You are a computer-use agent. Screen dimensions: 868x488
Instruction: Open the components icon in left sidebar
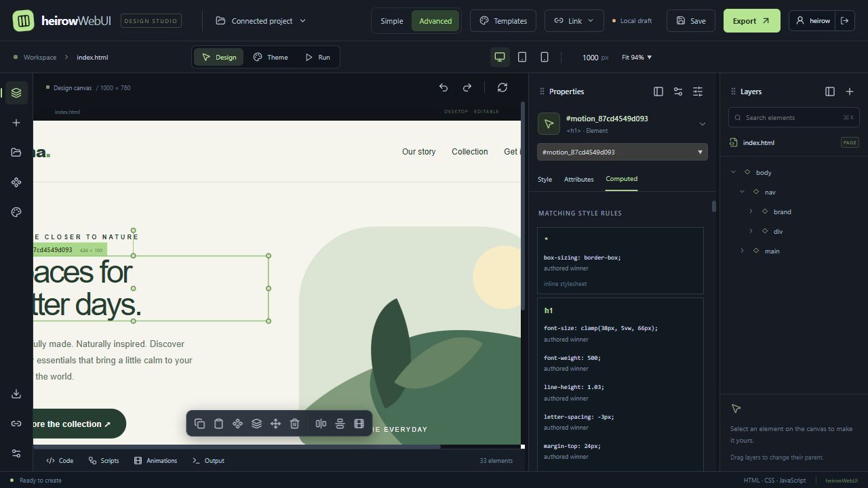click(x=16, y=182)
